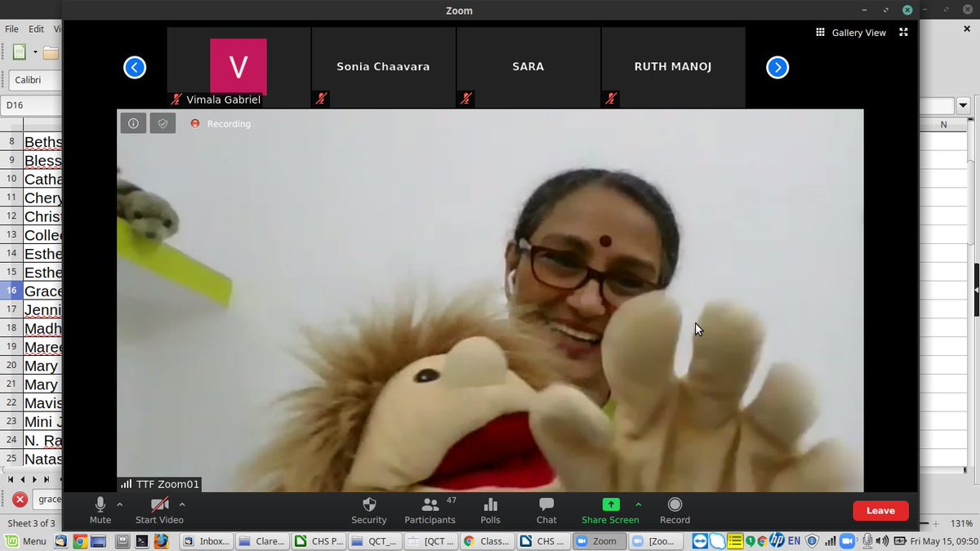Launch the terminal from the taskbar
This screenshot has width=980, height=551.
142,540
